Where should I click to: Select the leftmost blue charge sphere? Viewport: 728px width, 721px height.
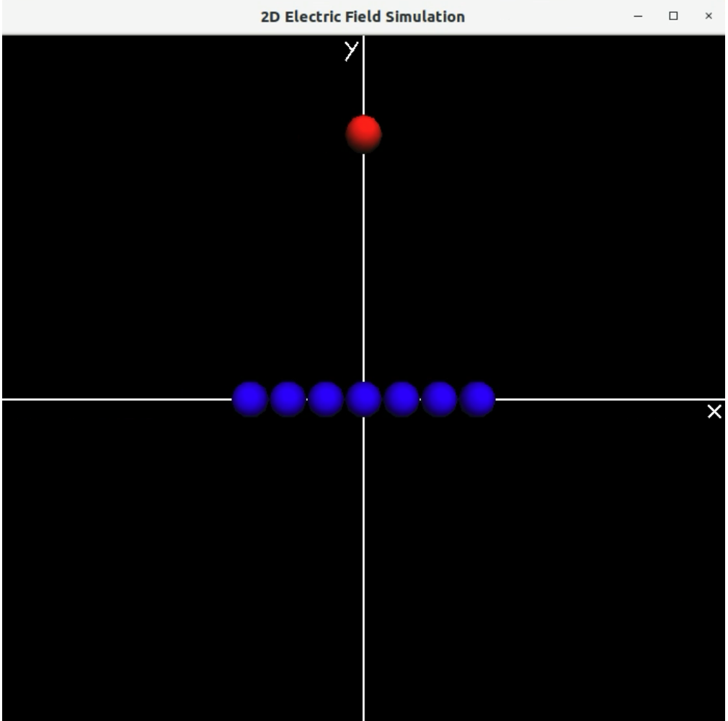pyautogui.click(x=250, y=399)
